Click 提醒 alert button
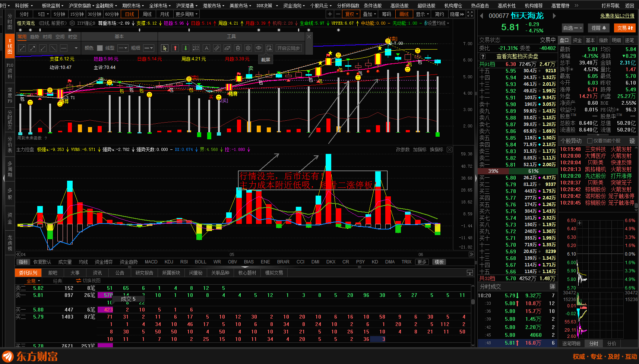Screen dimensions: 639x364 pyautogui.click(x=599, y=28)
